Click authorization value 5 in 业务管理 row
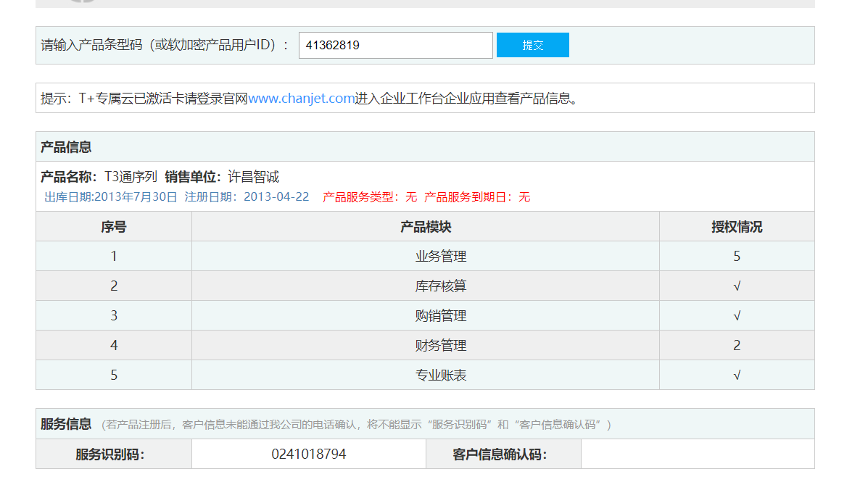Screen dimensions: 868x490 point(737,256)
